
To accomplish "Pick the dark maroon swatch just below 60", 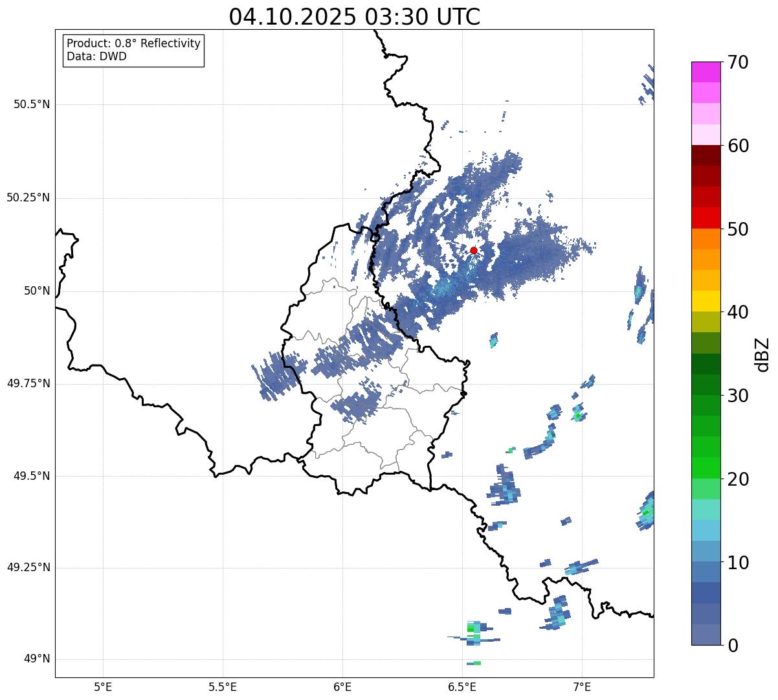I will pos(706,156).
